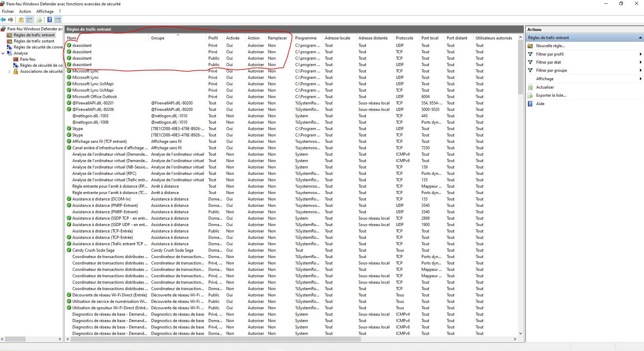This screenshot has width=644, height=351.
Task: Click the rules list vertical scroll down arrow
Action: tap(521, 333)
